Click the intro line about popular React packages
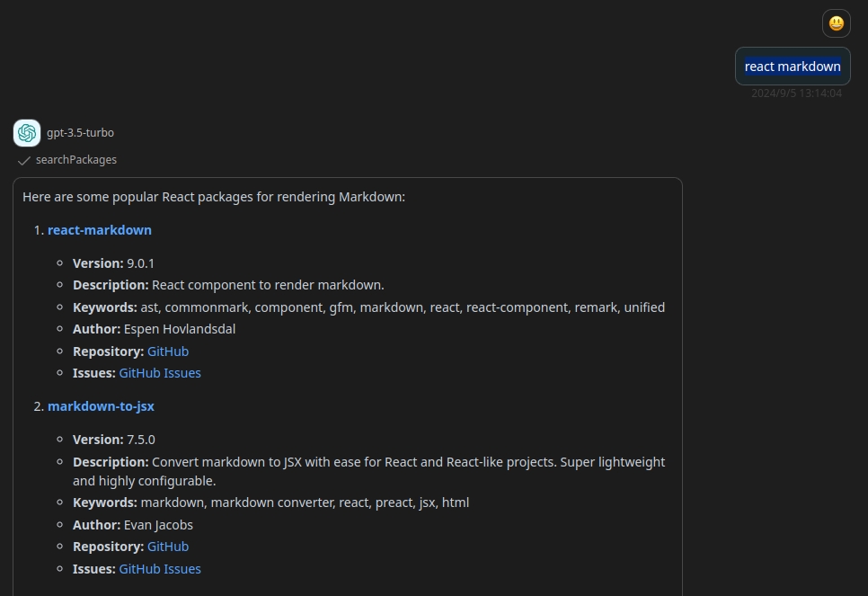 [214, 197]
